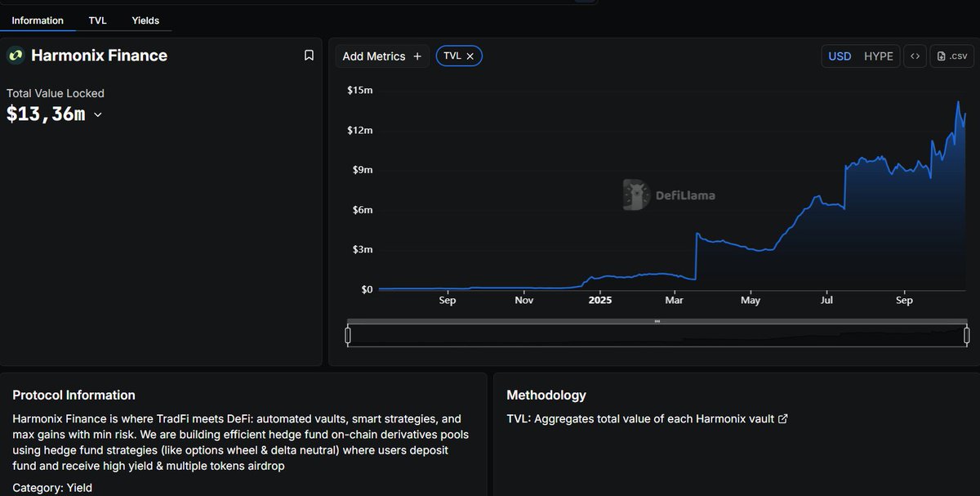Remove the TVL metric chip

tap(470, 56)
